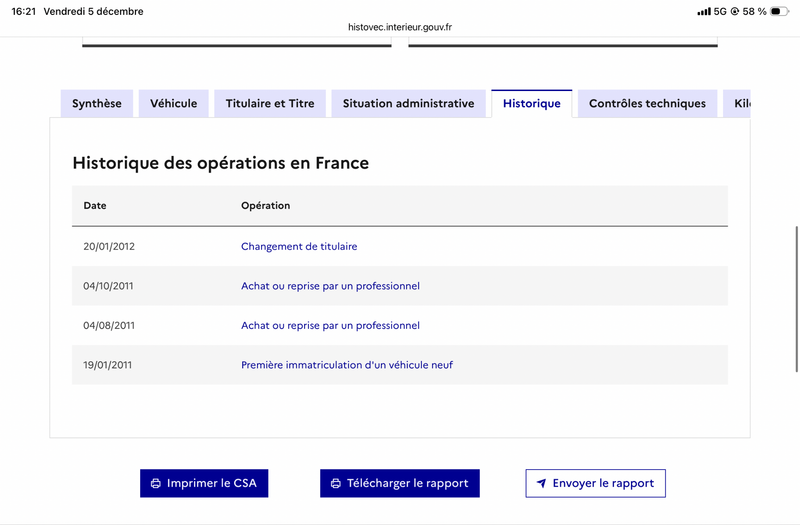Click the Date column header
800x525 pixels.
coord(95,206)
